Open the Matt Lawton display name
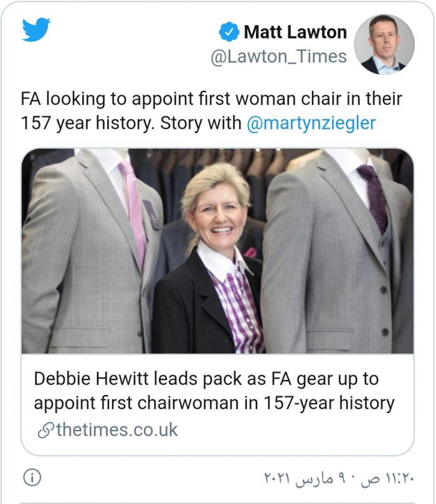Viewport: 436px width, 504px height. click(x=295, y=31)
